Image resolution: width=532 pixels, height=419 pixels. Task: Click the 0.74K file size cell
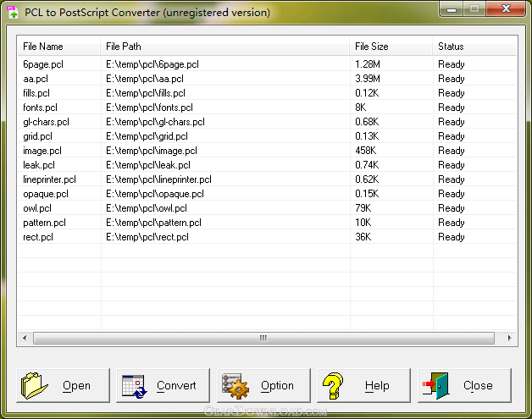367,165
